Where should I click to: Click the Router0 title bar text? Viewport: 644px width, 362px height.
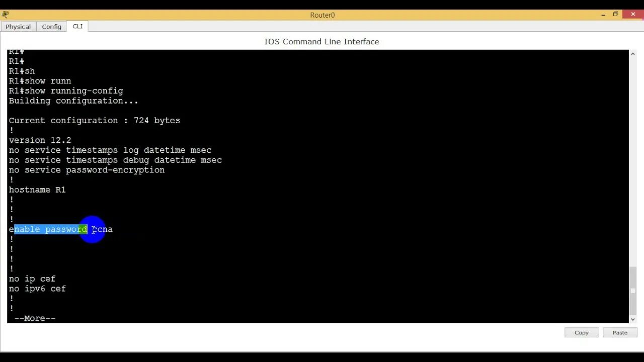point(322,15)
